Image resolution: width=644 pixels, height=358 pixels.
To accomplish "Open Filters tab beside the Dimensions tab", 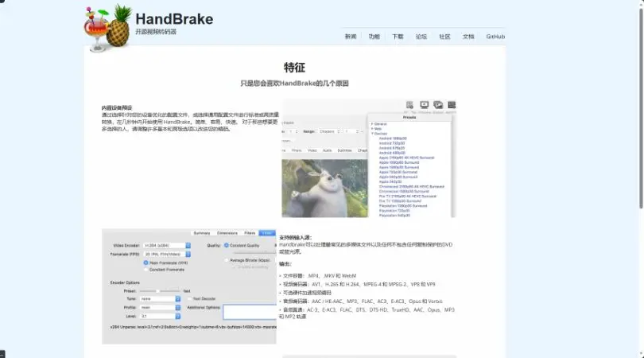I will (x=250, y=233).
